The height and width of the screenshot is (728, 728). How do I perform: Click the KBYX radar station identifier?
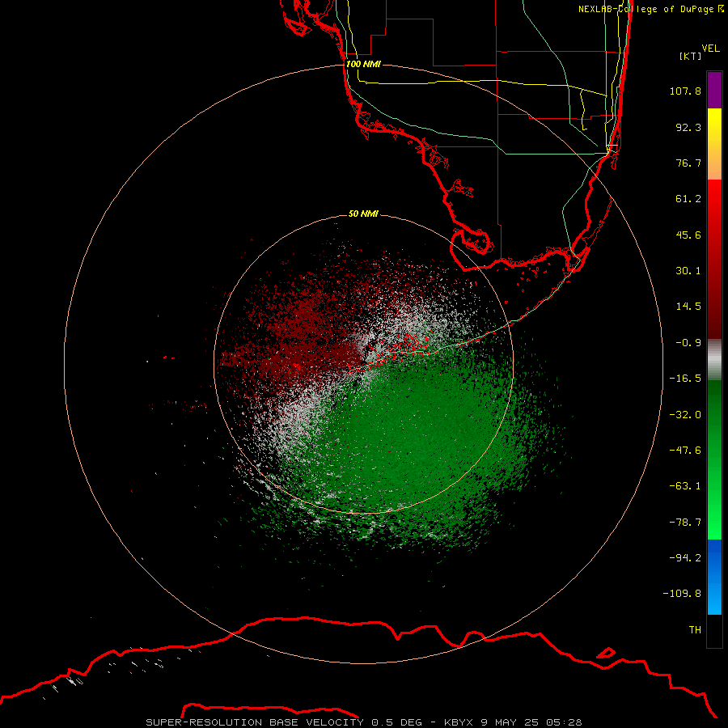click(459, 722)
